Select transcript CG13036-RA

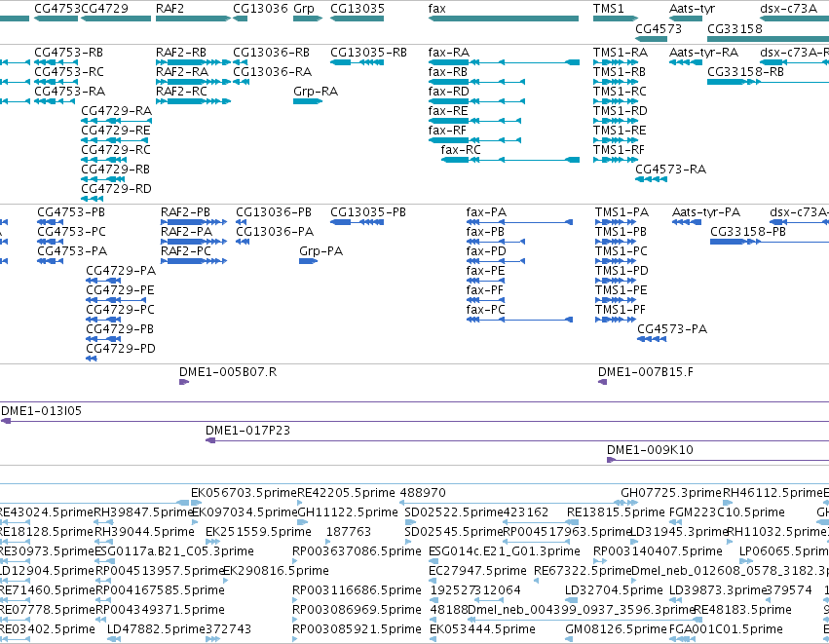coord(241,82)
